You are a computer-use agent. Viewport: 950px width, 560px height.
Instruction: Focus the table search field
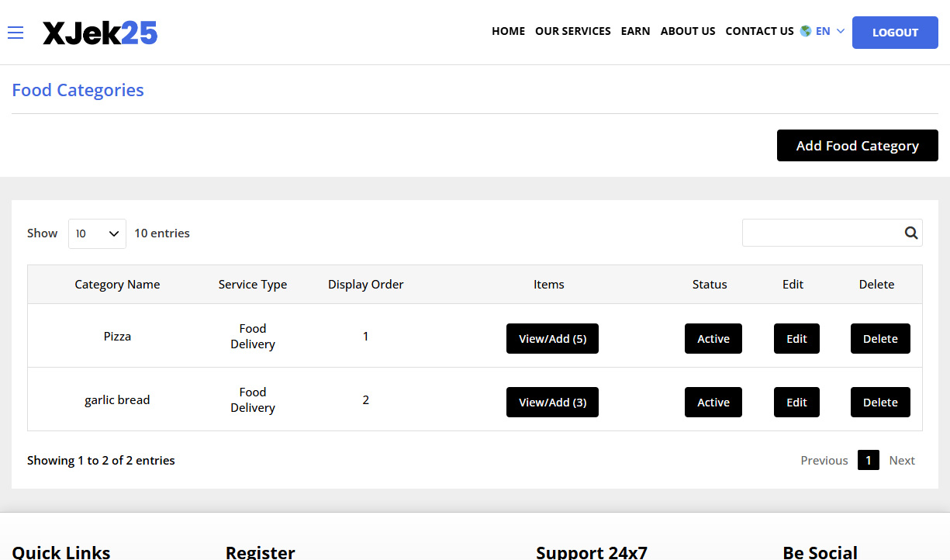[x=820, y=233]
